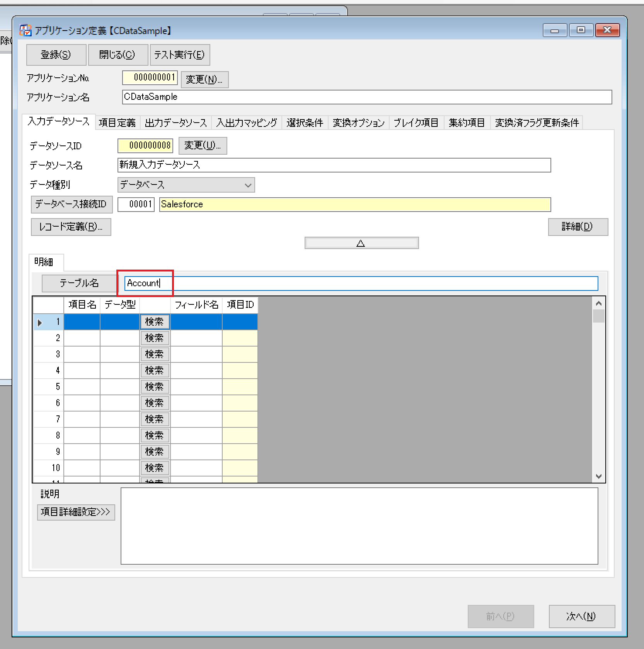Viewport: 644px width, 649px height.
Task: Click the テスト実行(E) button
Action: pyautogui.click(x=180, y=55)
